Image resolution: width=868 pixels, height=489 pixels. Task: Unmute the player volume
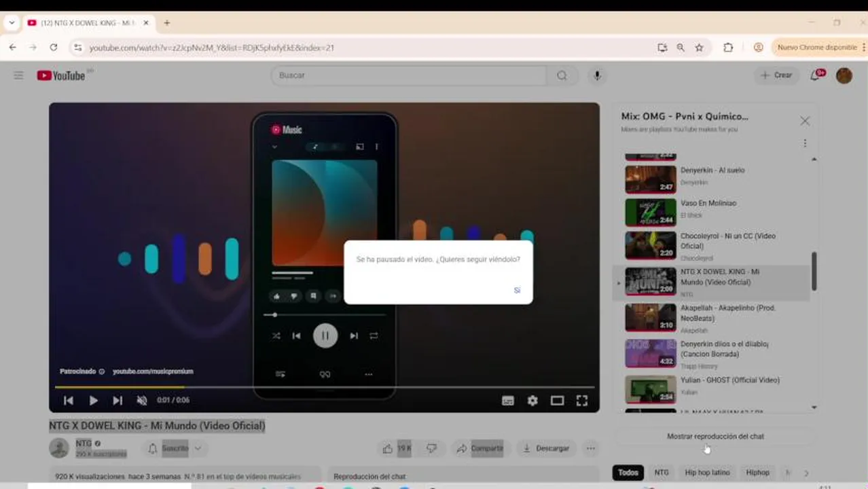click(141, 401)
